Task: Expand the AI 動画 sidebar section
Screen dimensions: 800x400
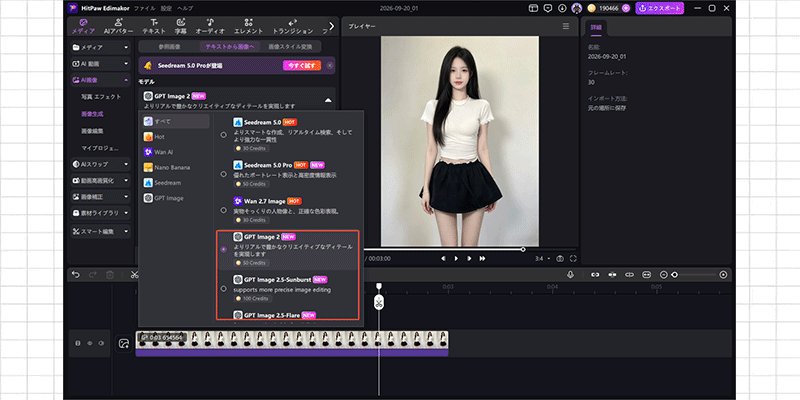Action: point(101,64)
